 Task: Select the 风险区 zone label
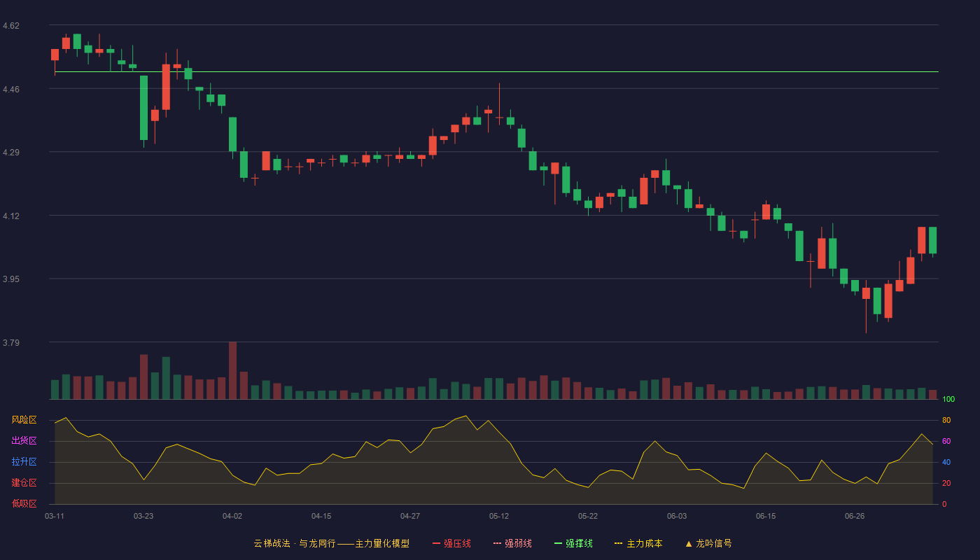click(x=24, y=420)
